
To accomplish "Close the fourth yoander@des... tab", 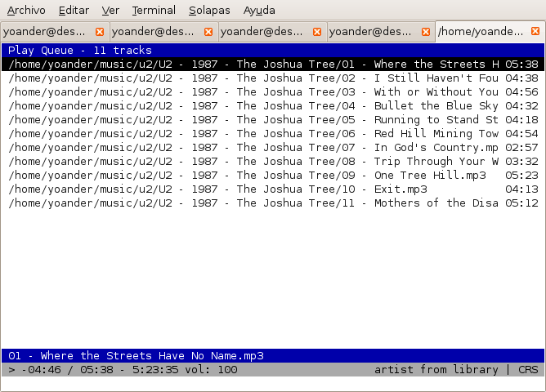I will pyautogui.click(x=426, y=32).
